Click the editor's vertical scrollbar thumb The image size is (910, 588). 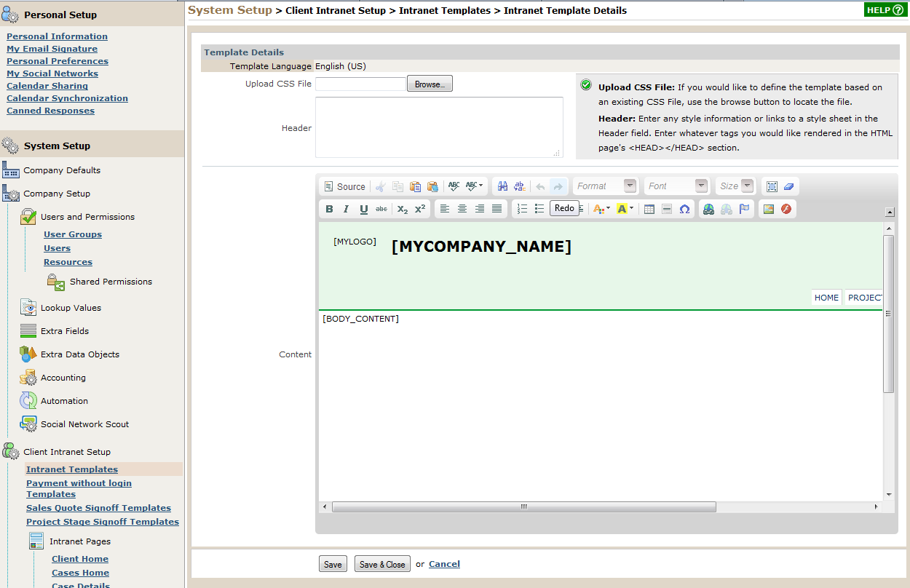pyautogui.click(x=888, y=314)
